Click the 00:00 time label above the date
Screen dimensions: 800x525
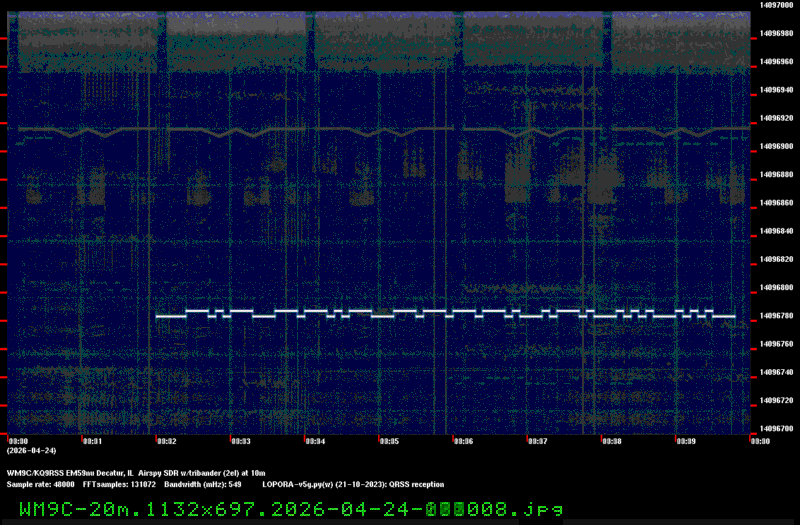point(18,441)
